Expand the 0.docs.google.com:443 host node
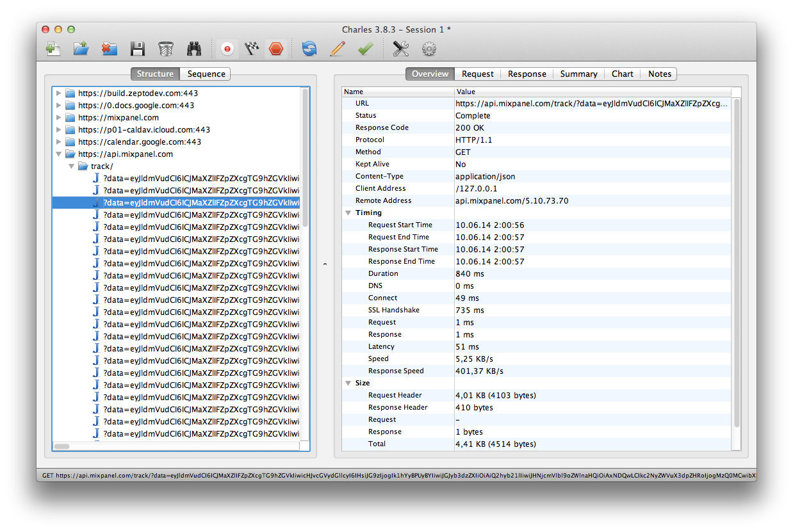Viewport: 793px width, 532px height. click(59, 106)
